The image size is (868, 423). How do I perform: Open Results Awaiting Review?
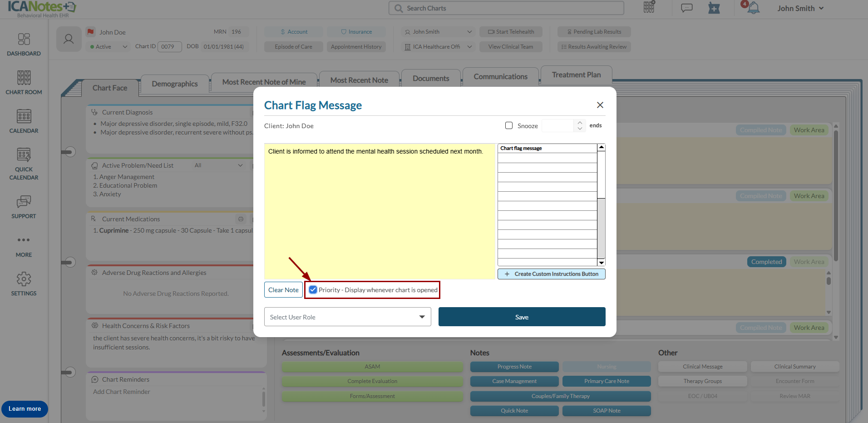[594, 47]
